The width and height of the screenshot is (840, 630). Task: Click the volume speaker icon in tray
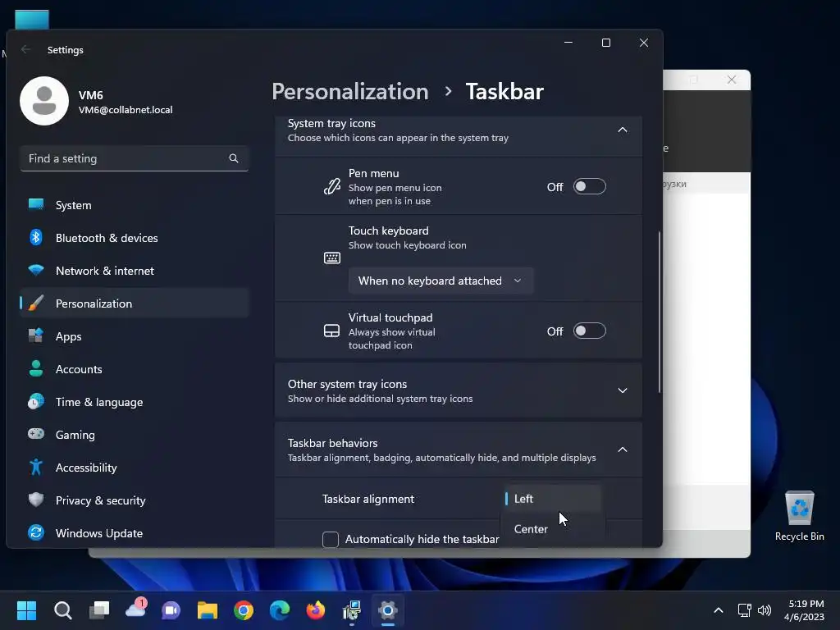[765, 610]
